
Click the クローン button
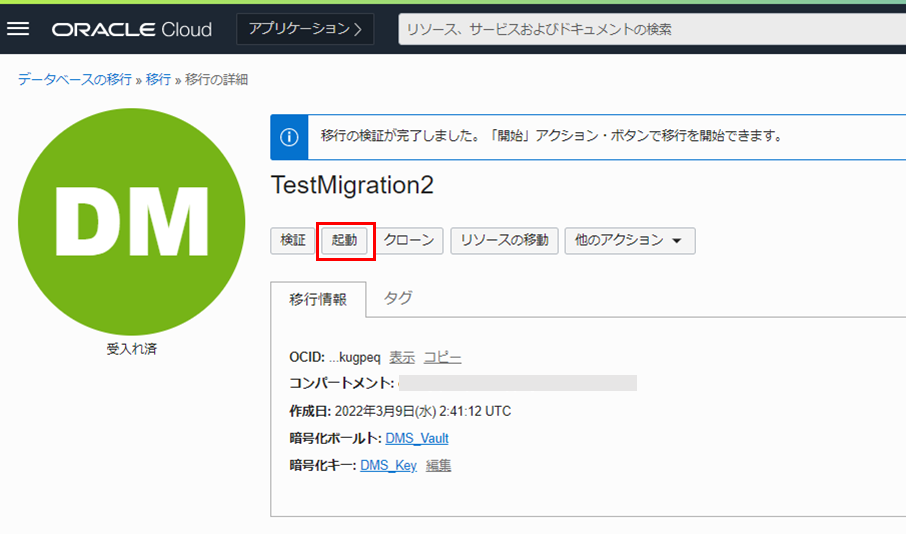pyautogui.click(x=409, y=240)
